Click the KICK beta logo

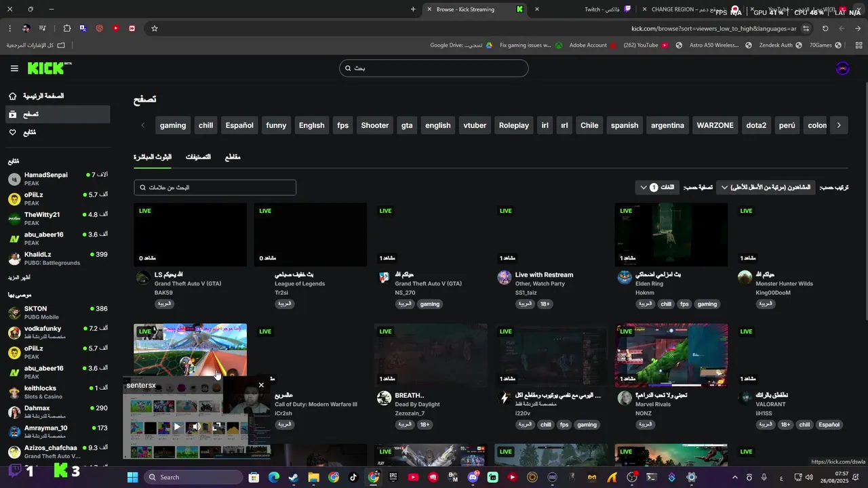click(50, 68)
